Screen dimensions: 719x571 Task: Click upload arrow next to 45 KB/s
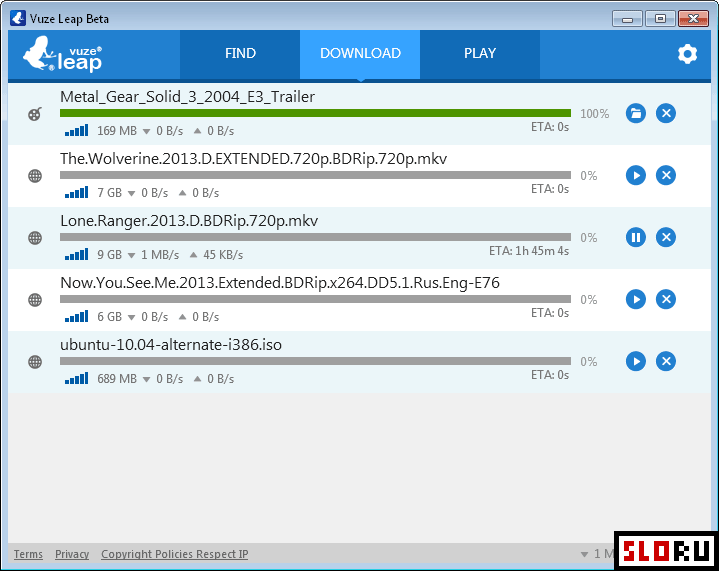coord(194,254)
